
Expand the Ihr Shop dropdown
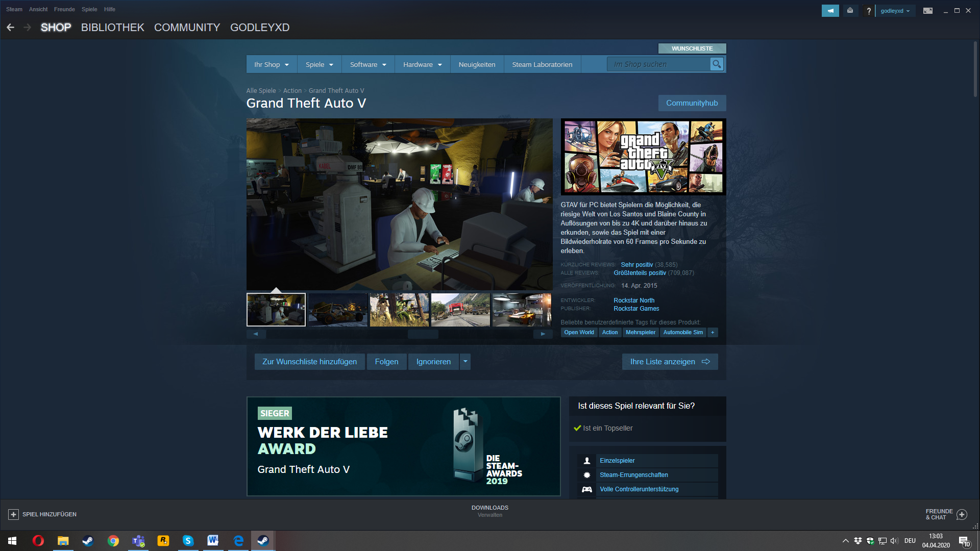[272, 65]
